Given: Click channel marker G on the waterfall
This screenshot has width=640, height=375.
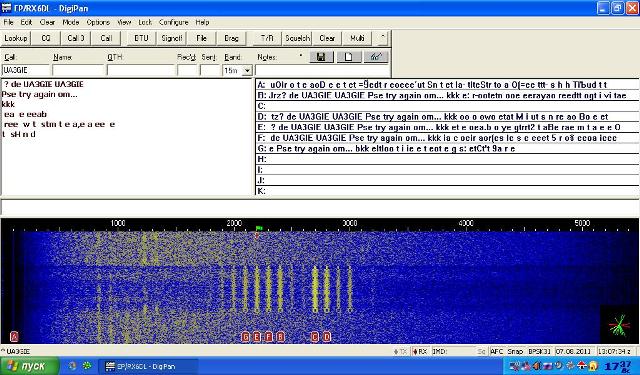Looking at the screenshot, I should point(245,337).
